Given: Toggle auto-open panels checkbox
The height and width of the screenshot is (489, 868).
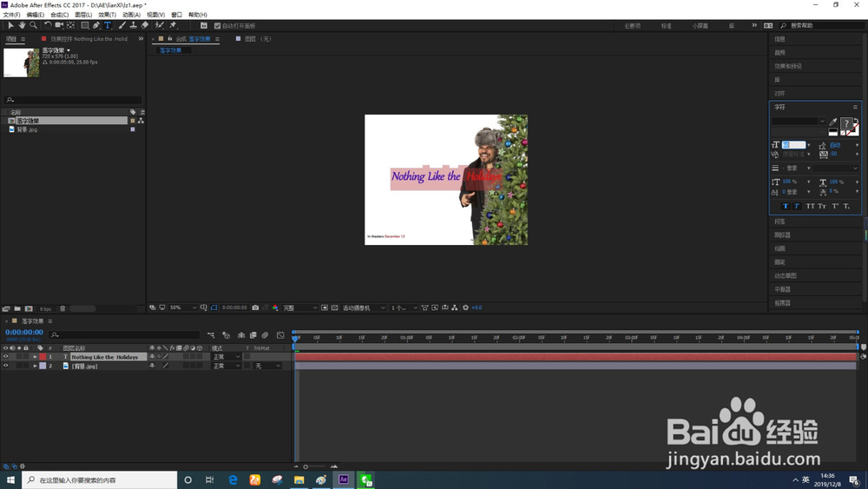Looking at the screenshot, I should tap(218, 25).
